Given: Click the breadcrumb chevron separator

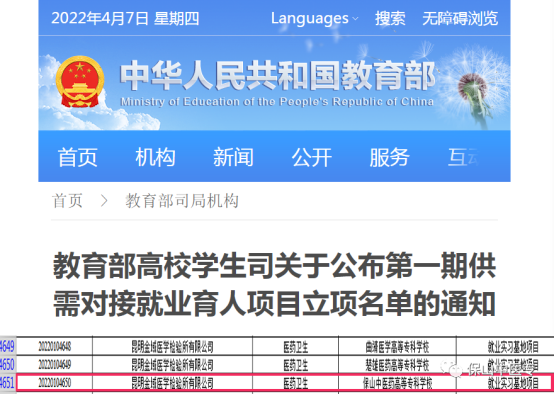Looking at the screenshot, I should (x=104, y=201).
